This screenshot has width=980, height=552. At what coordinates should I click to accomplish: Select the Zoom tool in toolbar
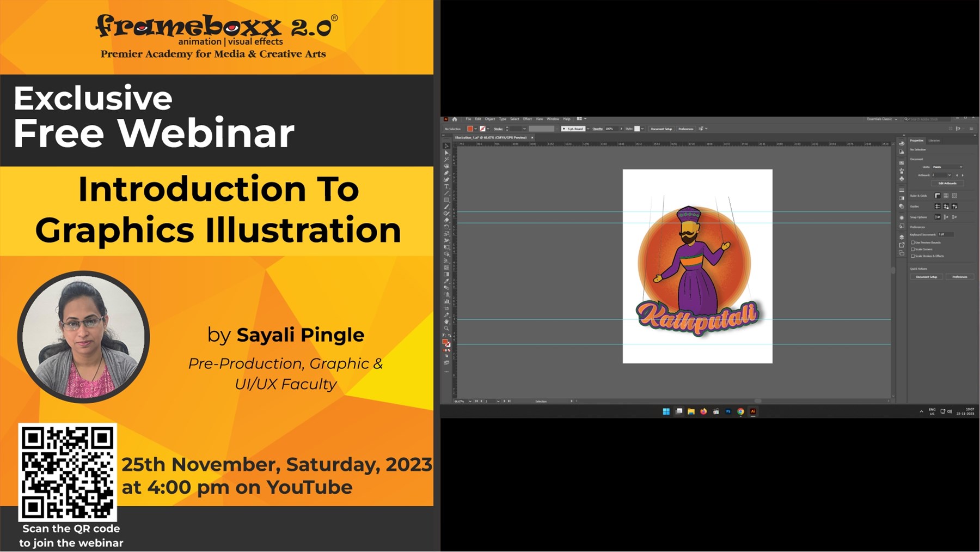[446, 328]
